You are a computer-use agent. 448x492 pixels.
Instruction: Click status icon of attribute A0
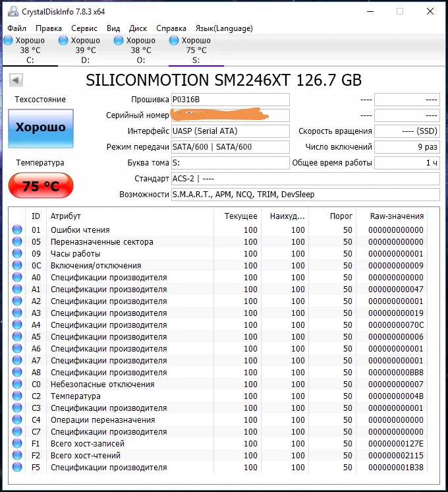pyautogui.click(x=17, y=278)
